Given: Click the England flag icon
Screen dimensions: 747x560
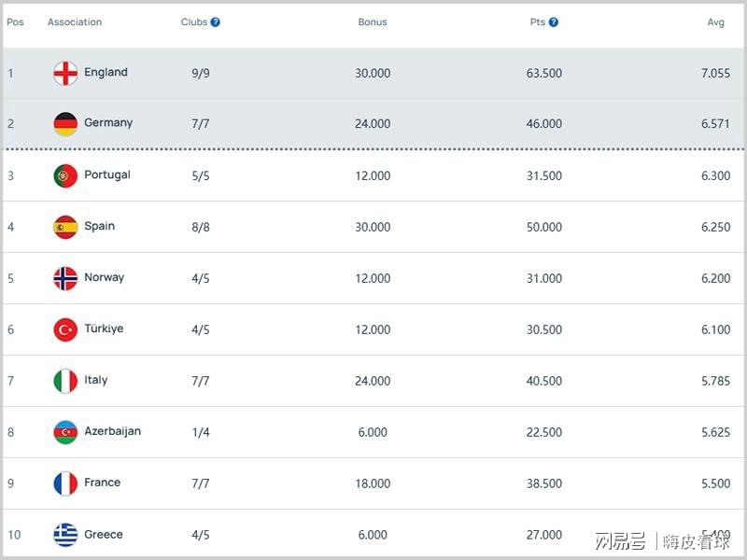Looking at the screenshot, I should coord(65,74).
